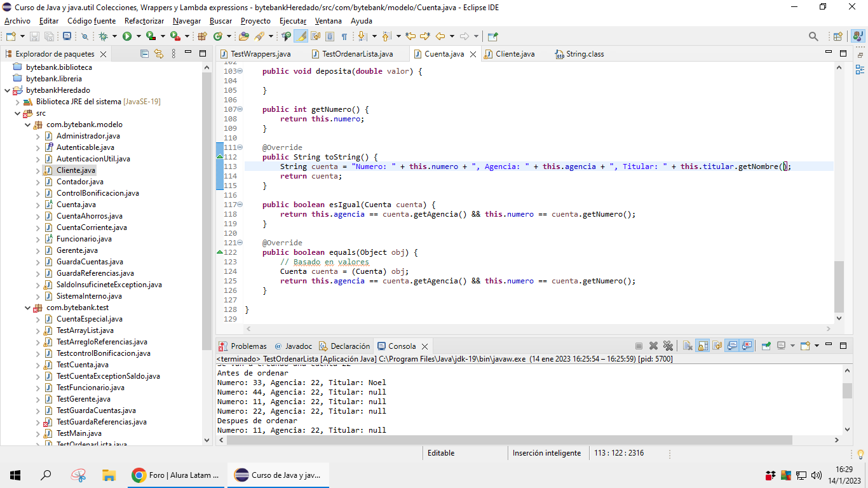Collapse the com.bytebank.test package
868x488 pixels.
click(28, 308)
